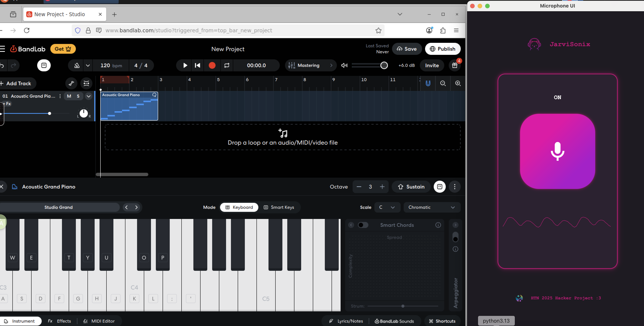Enable the Smart Chords switch
This screenshot has width=644, height=326.
pos(363,225)
